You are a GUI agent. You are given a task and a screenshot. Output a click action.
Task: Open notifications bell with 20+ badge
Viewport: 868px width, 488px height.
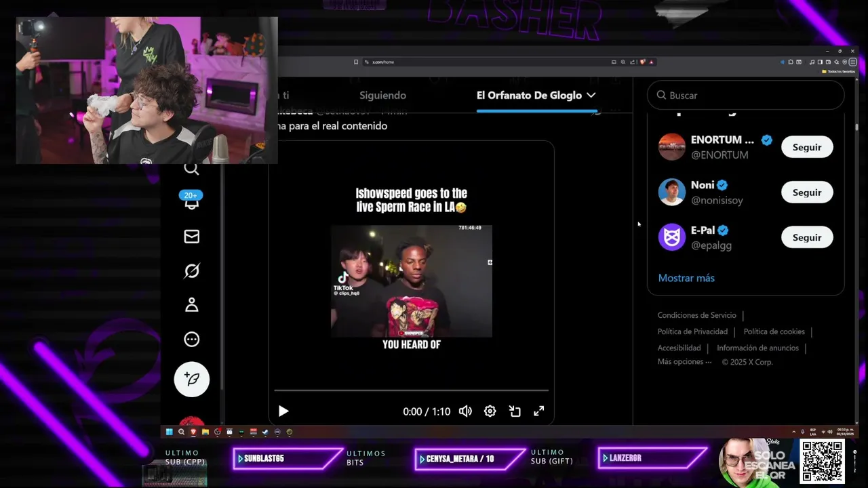coord(191,201)
